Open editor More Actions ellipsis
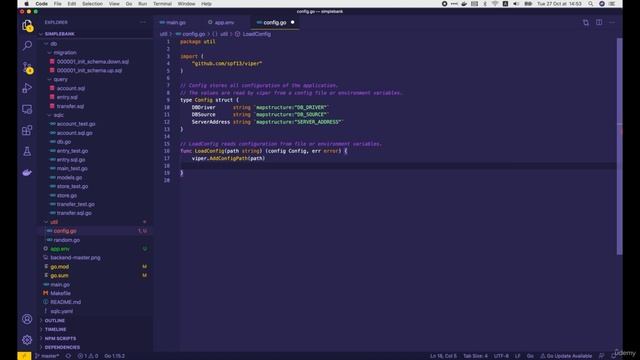Viewport: 640px width, 360px height. [612, 22]
